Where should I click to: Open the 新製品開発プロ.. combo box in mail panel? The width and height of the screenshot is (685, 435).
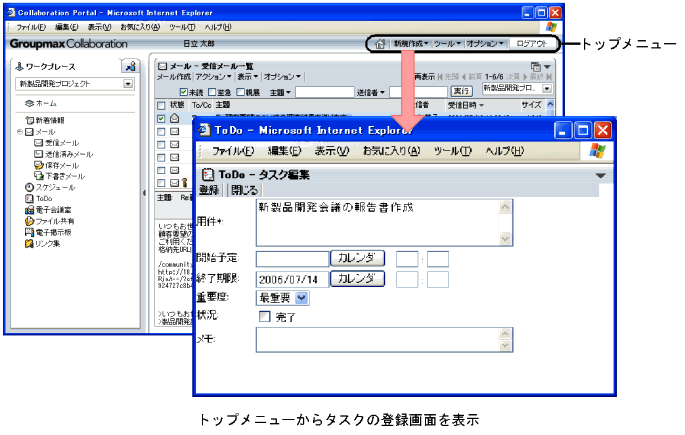(517, 88)
